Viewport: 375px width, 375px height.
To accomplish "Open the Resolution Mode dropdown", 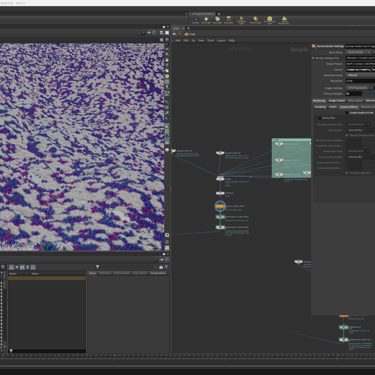I will [360, 75].
